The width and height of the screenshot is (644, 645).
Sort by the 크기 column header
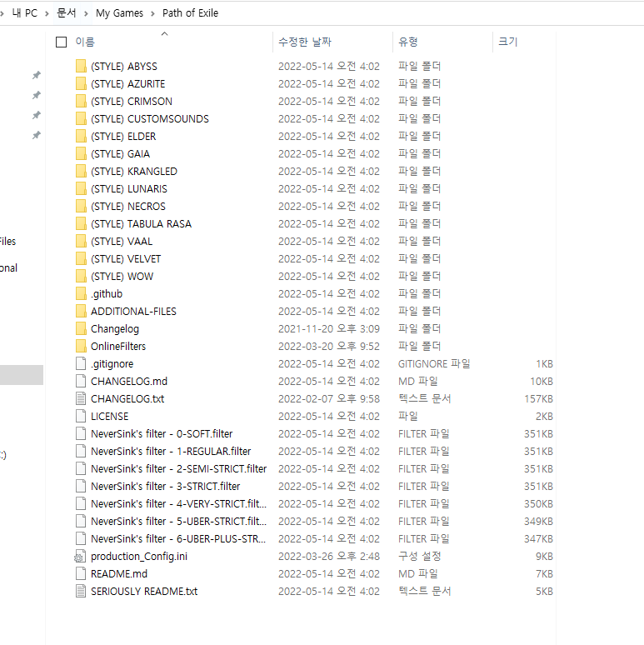(508, 42)
